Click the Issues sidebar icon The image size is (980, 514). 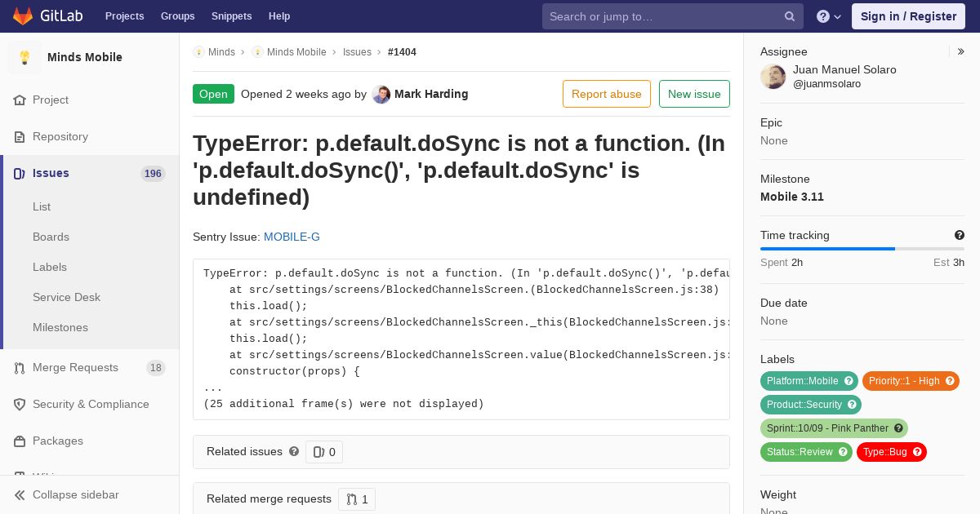coord(20,173)
